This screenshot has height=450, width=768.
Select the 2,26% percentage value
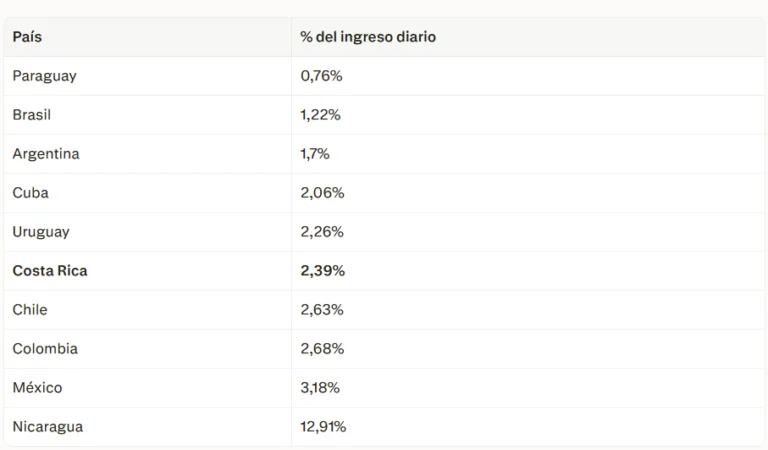click(322, 232)
